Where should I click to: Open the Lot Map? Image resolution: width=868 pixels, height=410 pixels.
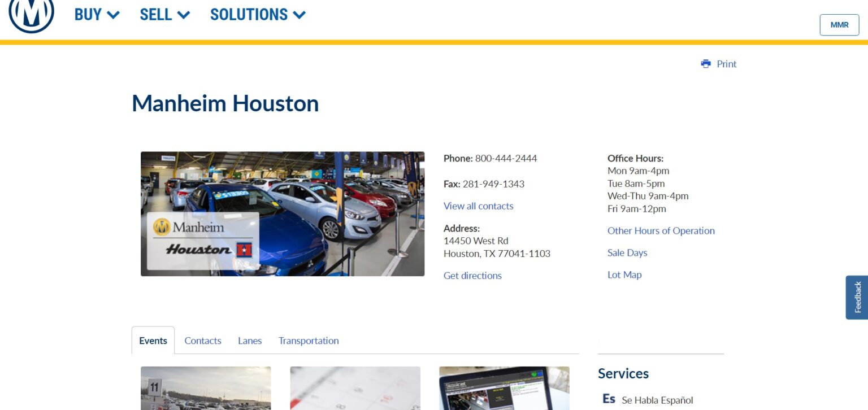click(x=624, y=274)
